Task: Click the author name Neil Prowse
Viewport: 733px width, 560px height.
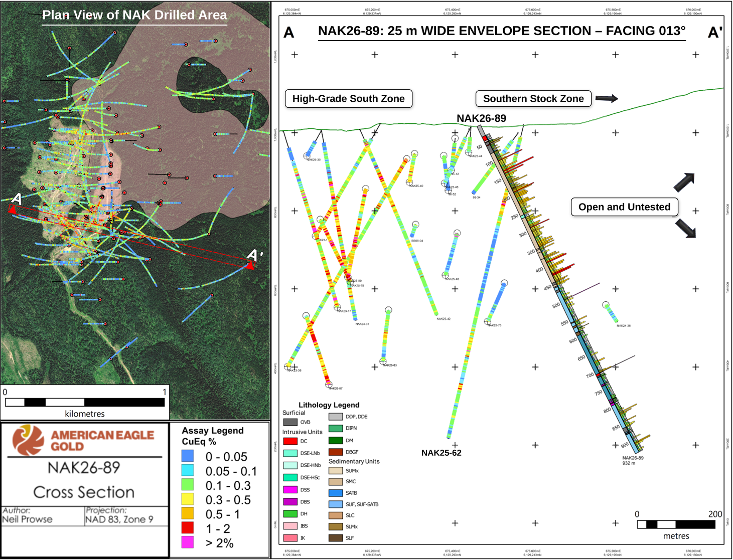Action: coord(27,519)
